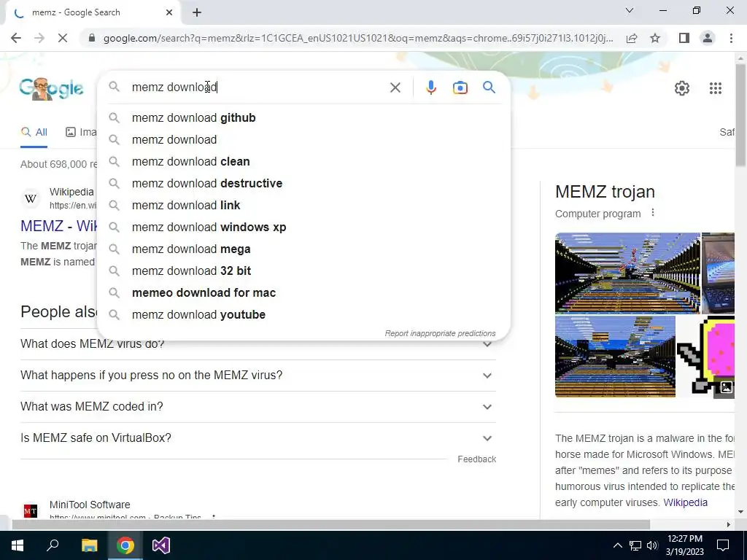Switch to the All results tab
The image size is (747, 560).
34,133
